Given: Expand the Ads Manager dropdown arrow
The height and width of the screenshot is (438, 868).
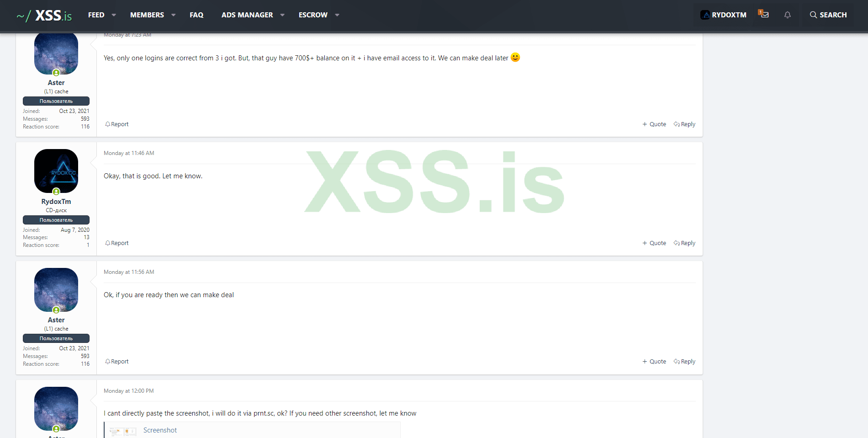Looking at the screenshot, I should point(282,15).
